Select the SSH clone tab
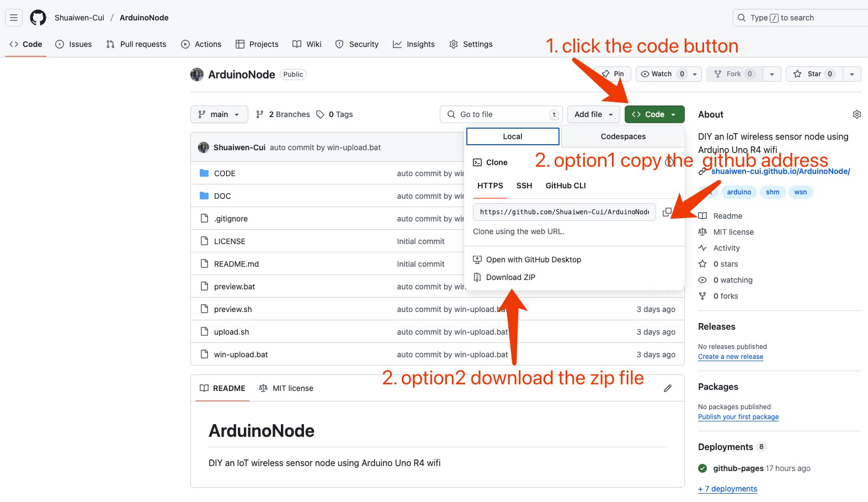Viewport: 868px width, 502px height. click(x=524, y=186)
